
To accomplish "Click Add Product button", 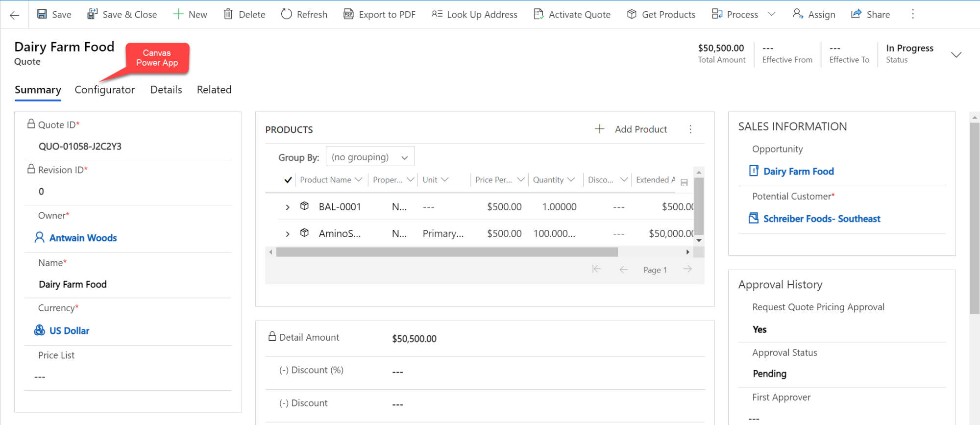I will point(631,129).
